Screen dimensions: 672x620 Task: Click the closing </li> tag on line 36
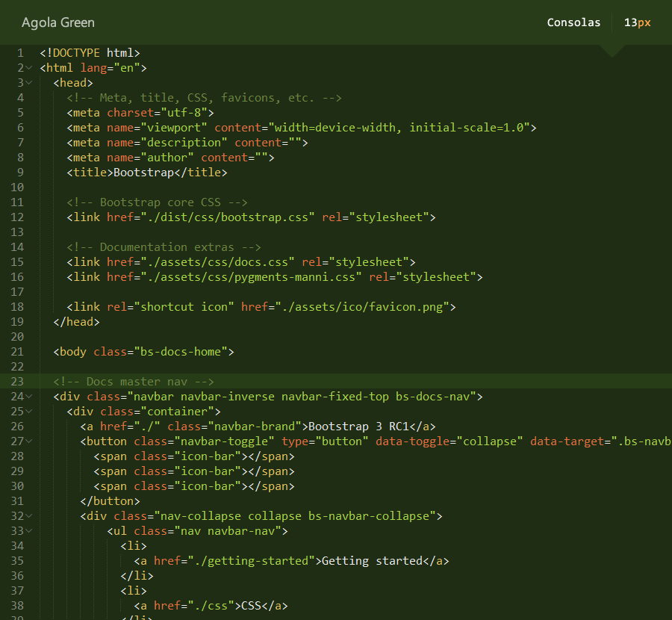137,576
